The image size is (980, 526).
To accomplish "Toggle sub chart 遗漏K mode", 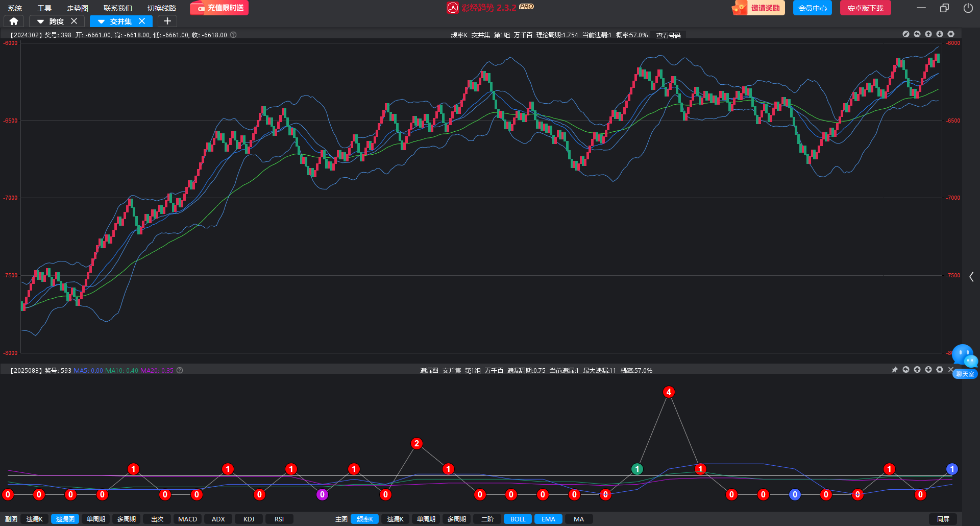I will [x=35, y=519].
